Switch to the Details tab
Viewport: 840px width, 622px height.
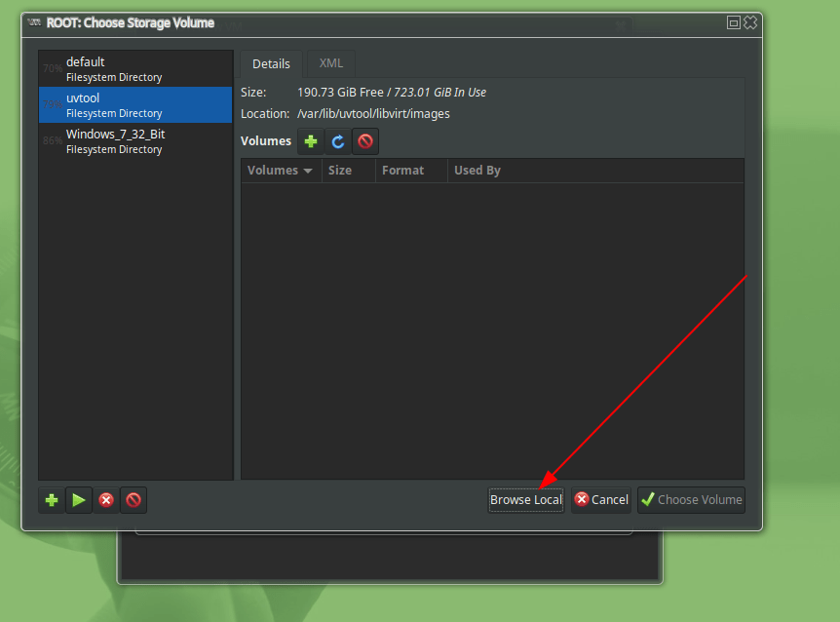click(x=271, y=63)
